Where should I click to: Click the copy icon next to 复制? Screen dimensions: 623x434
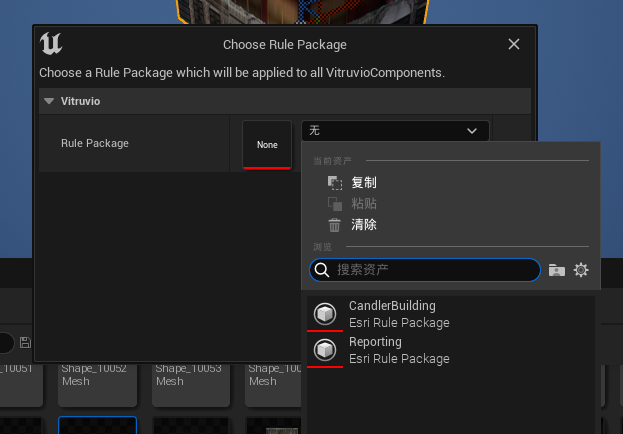[335, 183]
